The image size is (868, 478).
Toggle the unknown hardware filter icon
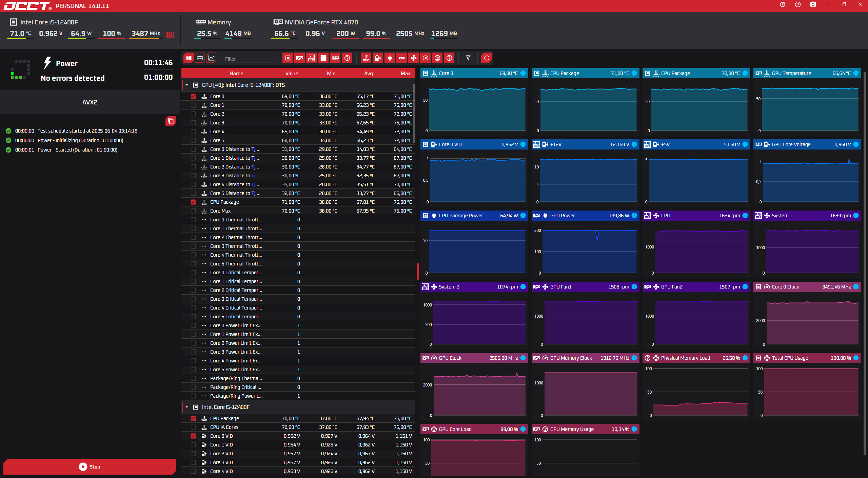tap(347, 58)
